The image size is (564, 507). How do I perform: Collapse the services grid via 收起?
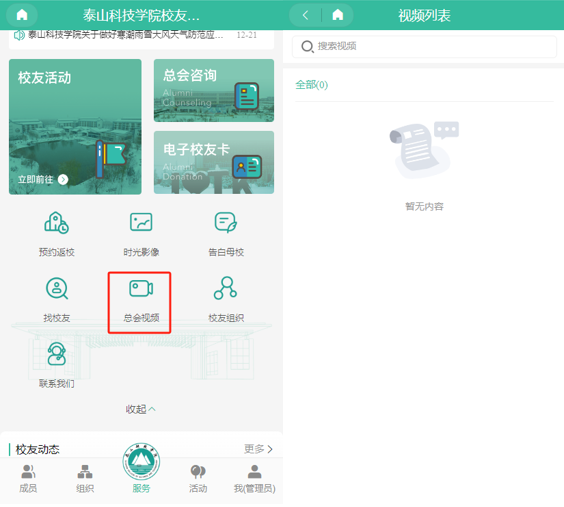(141, 409)
